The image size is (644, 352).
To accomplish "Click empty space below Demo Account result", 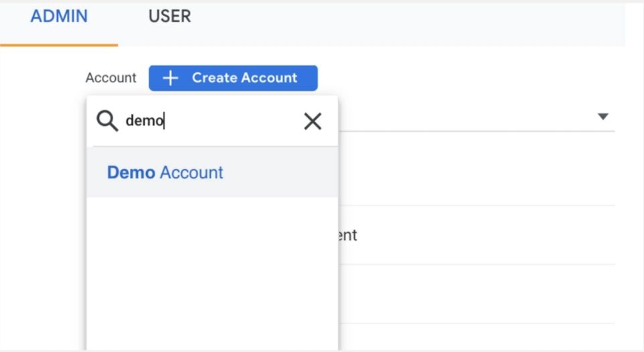I will point(212,268).
